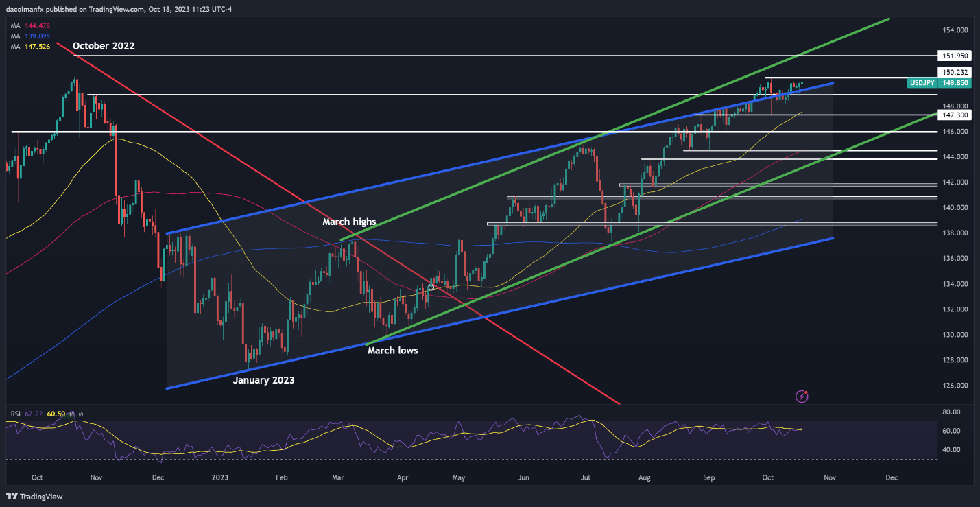Click the 148.000 price axis label
The image size is (980, 507).
coord(955,106)
